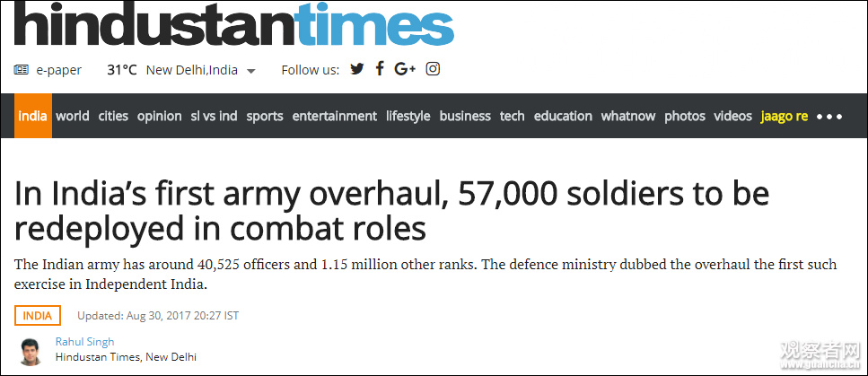
Task: Open sl vs ind cricket coverage
Action: tap(214, 116)
